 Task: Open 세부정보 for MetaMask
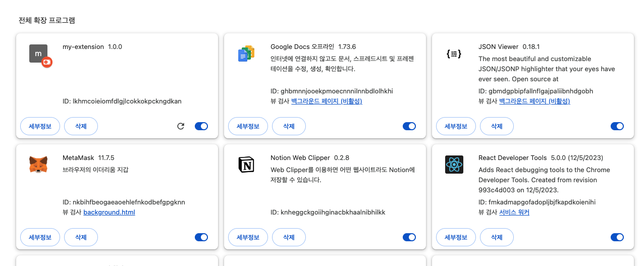[40, 237]
